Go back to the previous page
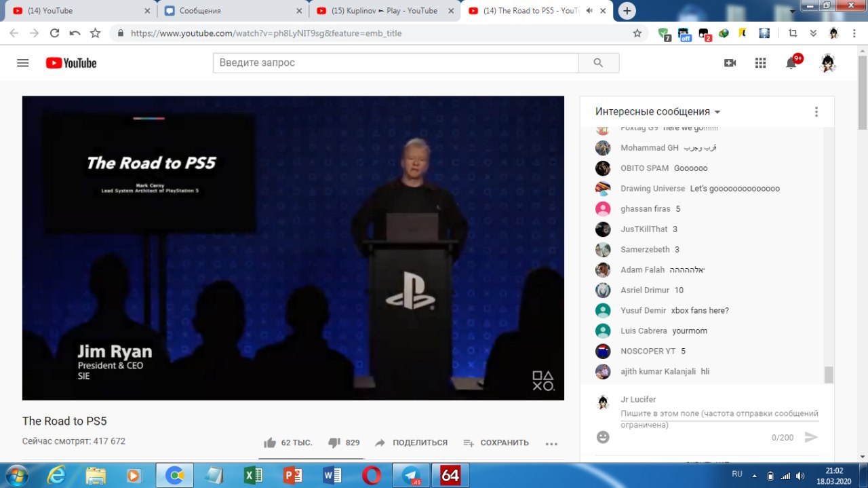 [x=14, y=33]
